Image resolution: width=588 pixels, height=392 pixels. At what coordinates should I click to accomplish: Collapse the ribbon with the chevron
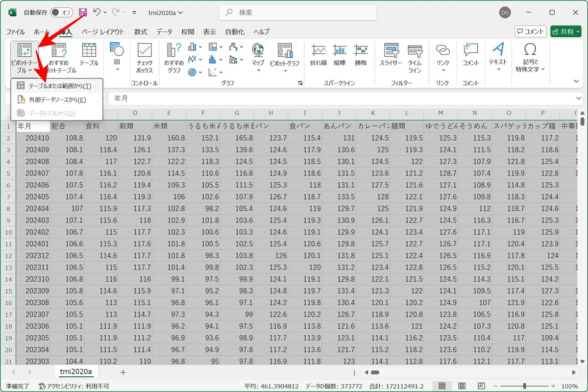point(576,81)
